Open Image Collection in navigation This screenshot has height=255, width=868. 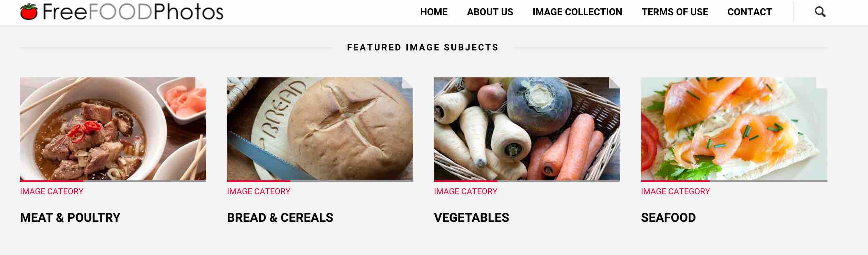[x=577, y=12]
